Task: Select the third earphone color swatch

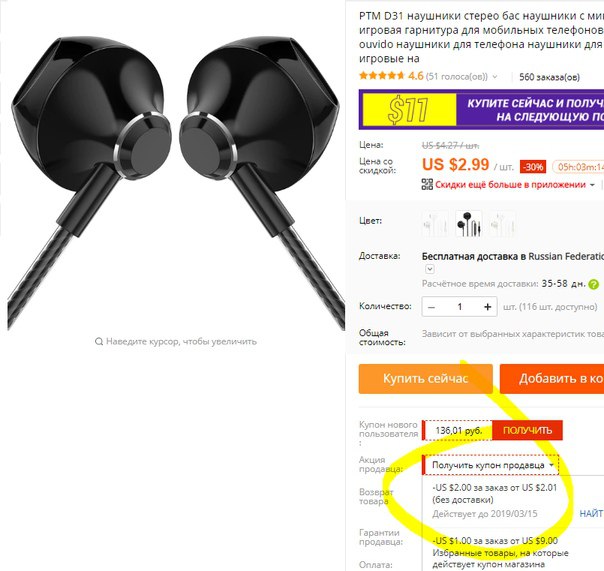Action: pos(502,223)
